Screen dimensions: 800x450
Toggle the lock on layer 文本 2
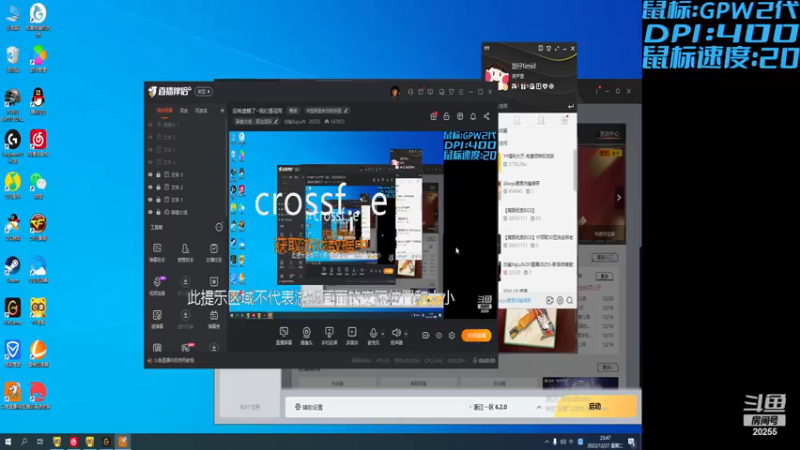point(158,187)
